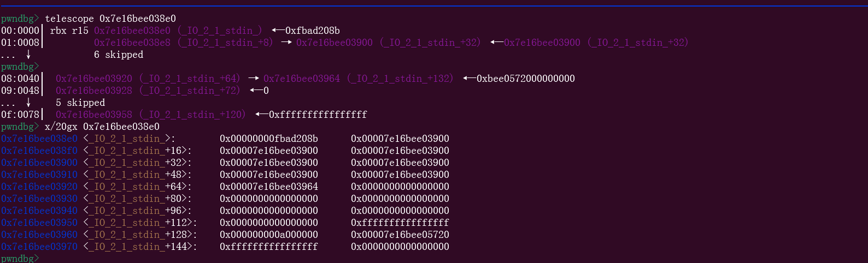Click the 00:0000 offset label
Viewport: 868px width, 263px height.
point(20,31)
